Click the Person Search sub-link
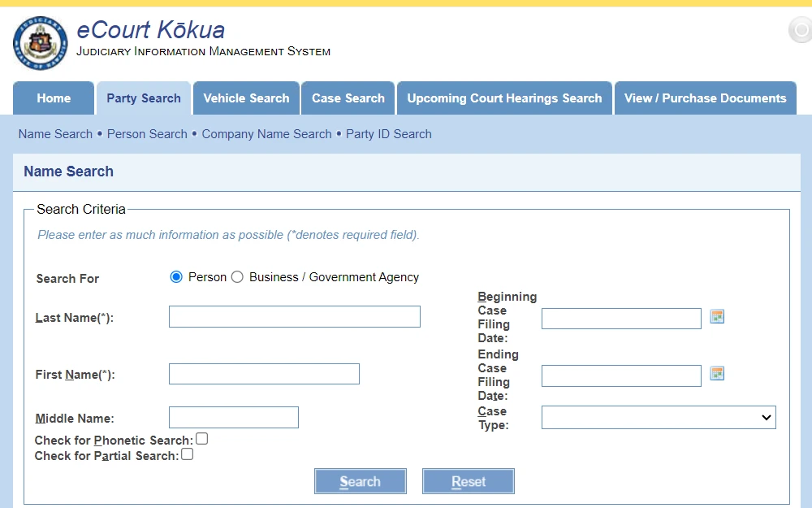 point(147,134)
